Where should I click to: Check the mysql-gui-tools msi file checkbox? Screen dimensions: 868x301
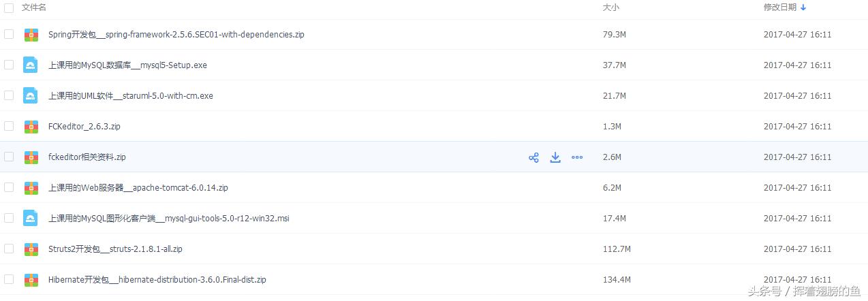tap(9, 218)
